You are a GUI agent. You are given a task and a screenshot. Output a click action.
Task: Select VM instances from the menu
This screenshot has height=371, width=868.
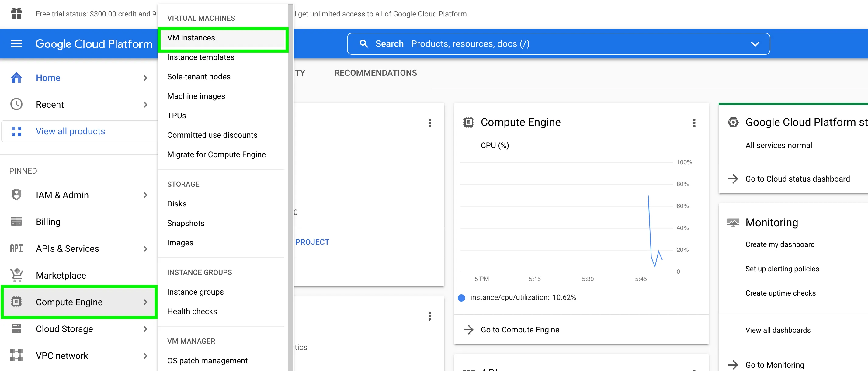[x=191, y=38]
